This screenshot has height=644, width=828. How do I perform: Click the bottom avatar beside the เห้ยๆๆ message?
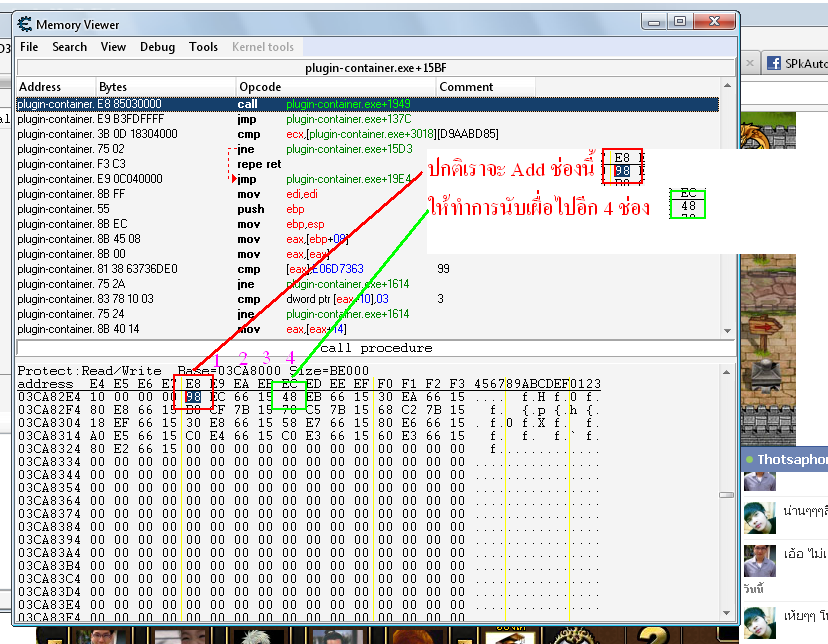pos(759,622)
